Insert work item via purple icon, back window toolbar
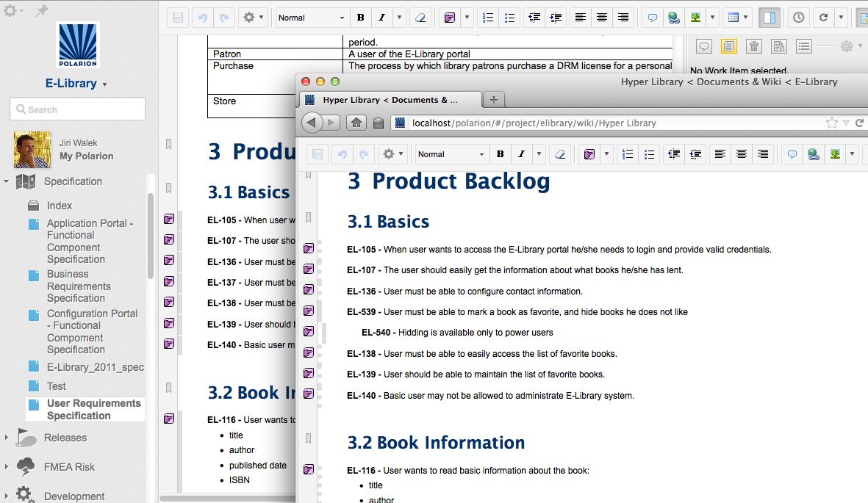 click(x=450, y=18)
